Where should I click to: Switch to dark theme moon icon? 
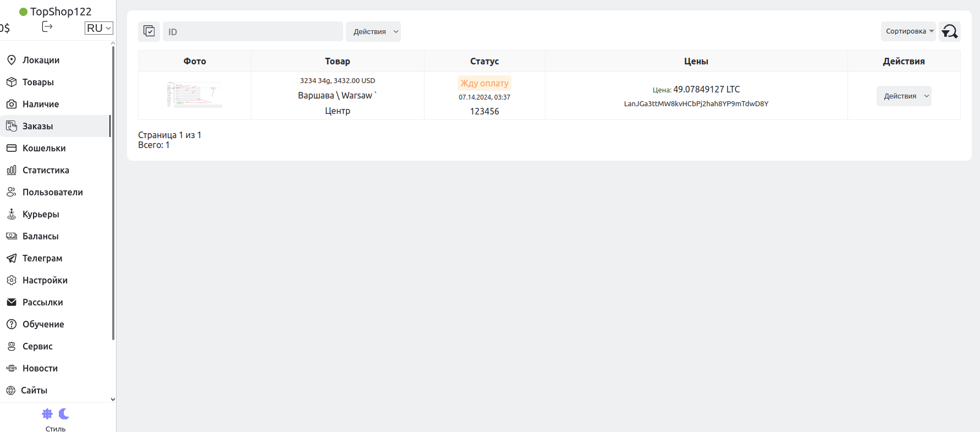coord(64,413)
